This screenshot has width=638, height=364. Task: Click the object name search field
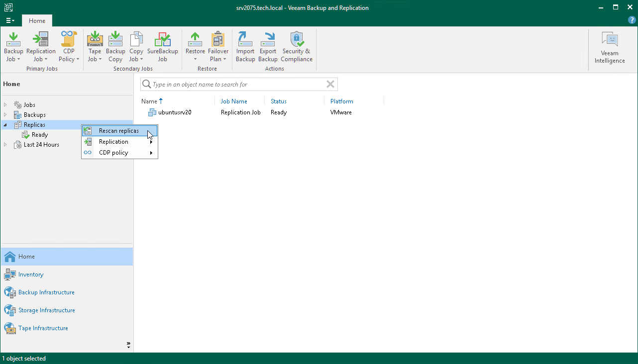pos(239,85)
